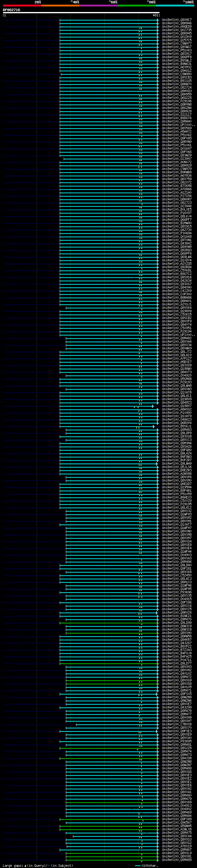Select label UniRef100_B9DGT6

pyautogui.click(x=177, y=118)
